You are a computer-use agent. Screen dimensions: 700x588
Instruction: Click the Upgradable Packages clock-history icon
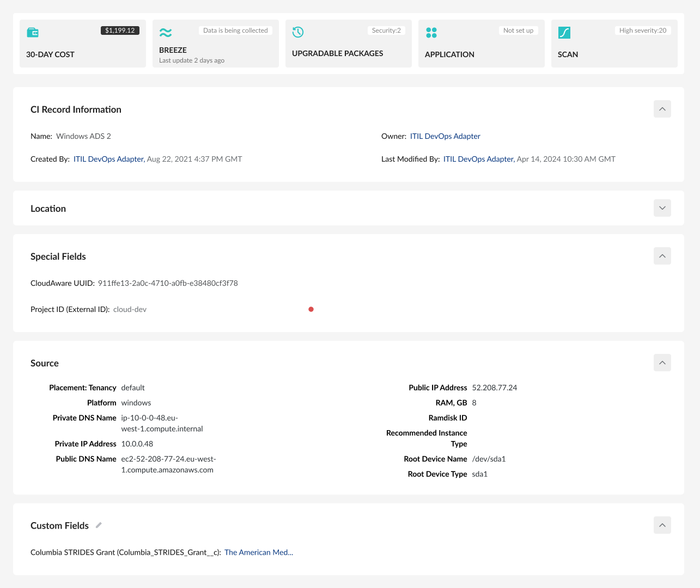[298, 32]
